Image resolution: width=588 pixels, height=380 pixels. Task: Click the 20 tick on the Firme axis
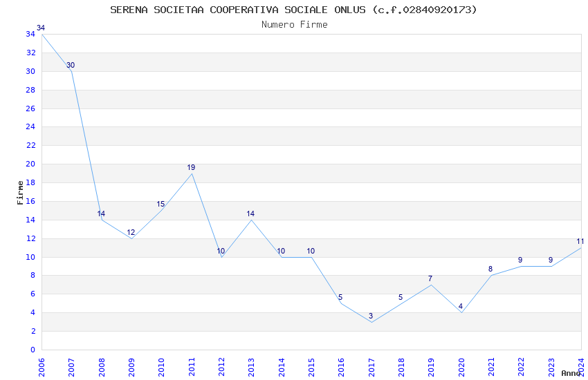30,164
